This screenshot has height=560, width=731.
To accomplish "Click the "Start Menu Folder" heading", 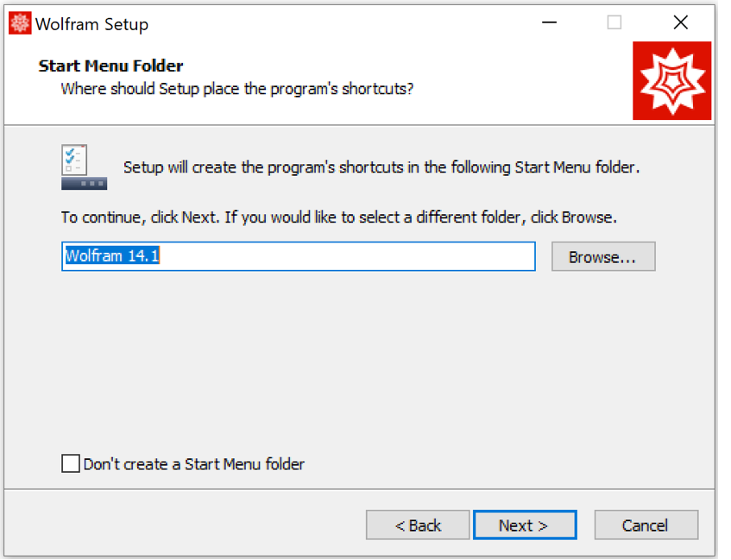I will (x=110, y=66).
